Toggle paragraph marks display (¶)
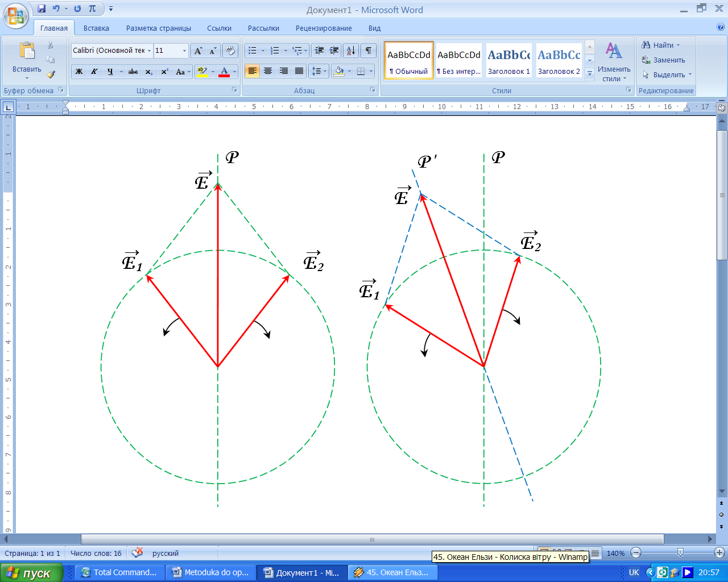 tap(369, 51)
